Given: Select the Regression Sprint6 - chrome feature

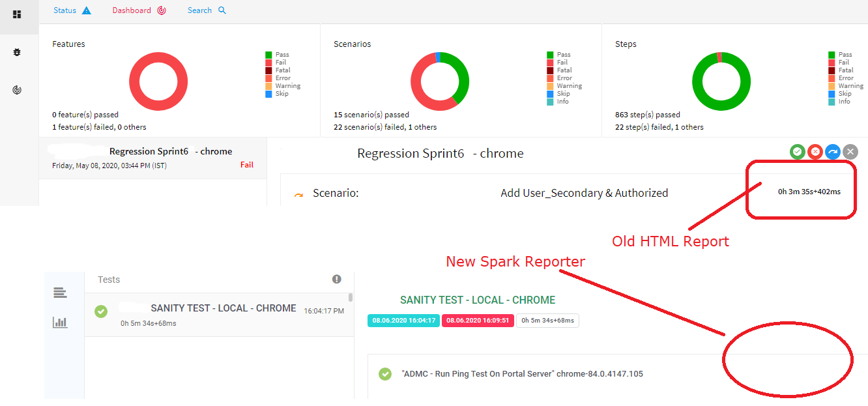Looking at the screenshot, I should [152, 158].
